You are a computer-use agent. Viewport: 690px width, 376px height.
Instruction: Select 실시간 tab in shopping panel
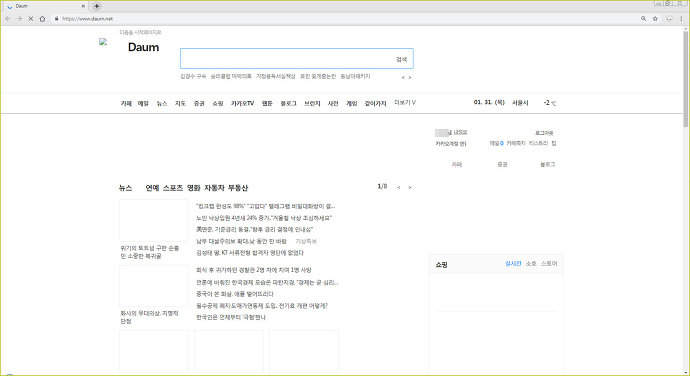click(x=513, y=263)
